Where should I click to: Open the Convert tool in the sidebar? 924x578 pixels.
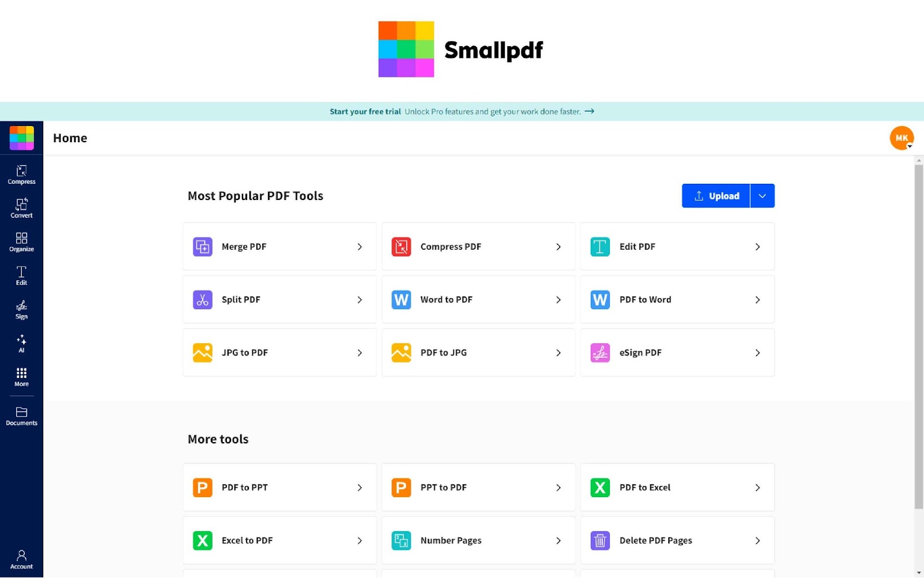click(21, 208)
